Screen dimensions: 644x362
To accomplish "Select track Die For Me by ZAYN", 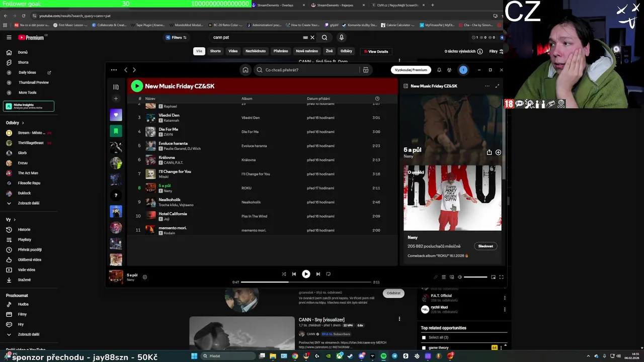I will pyautogui.click(x=262, y=132).
